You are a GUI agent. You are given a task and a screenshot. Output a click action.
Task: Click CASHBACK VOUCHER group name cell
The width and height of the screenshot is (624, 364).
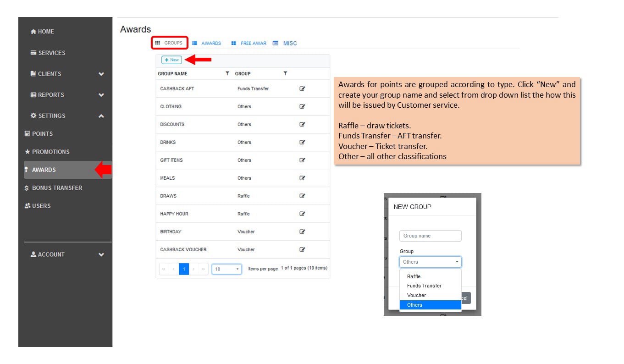183,249
